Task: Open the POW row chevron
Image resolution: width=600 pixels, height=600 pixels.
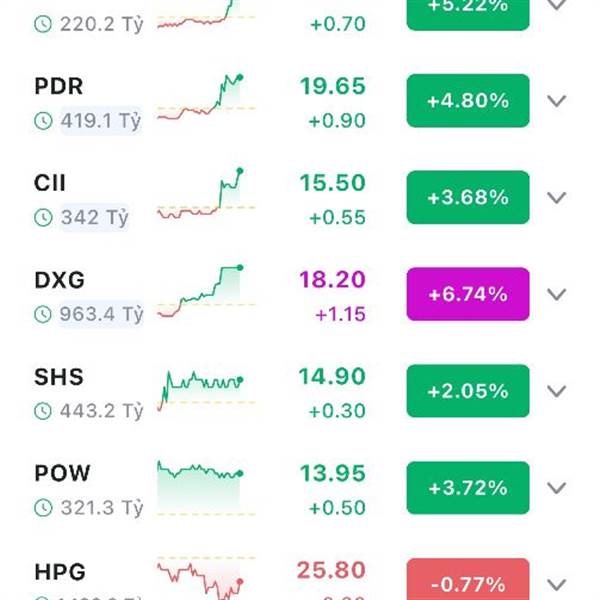Action: click(x=556, y=488)
